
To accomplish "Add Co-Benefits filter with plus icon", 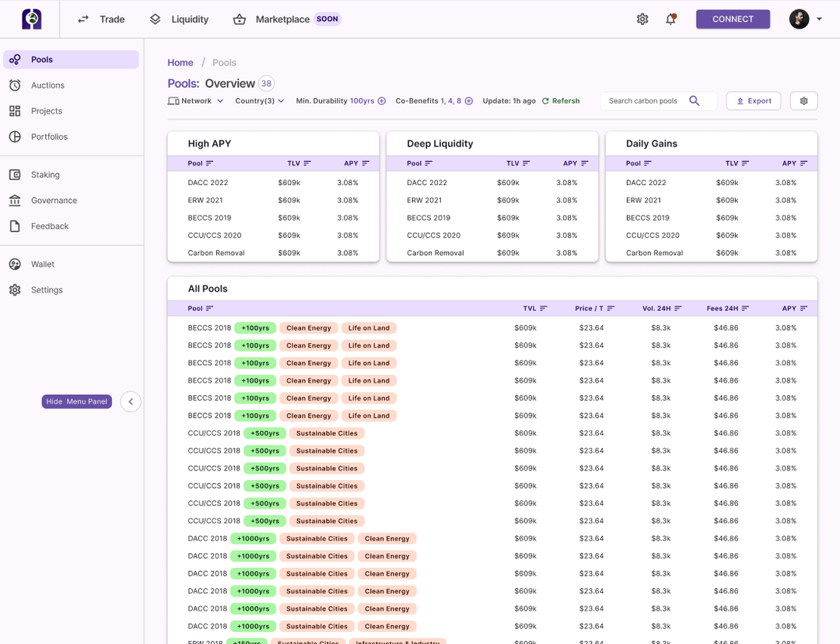I will click(469, 101).
